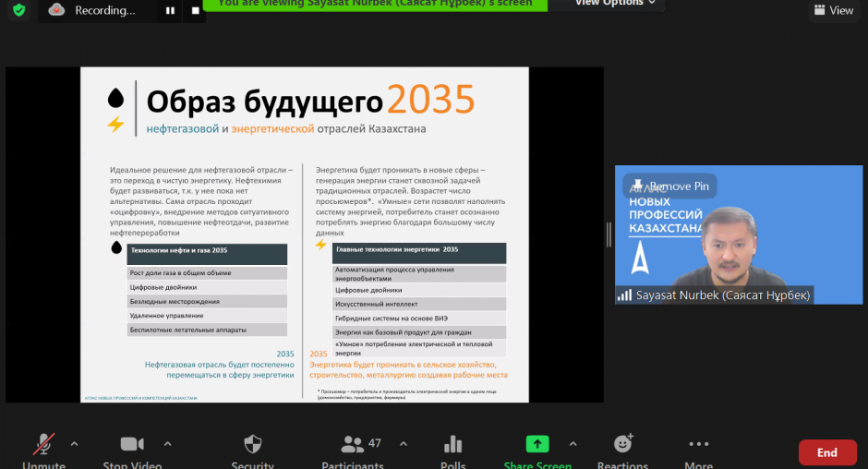The height and width of the screenshot is (469, 868).
Task: Expand share options arrow beside Share Screen
Action: [x=573, y=443]
